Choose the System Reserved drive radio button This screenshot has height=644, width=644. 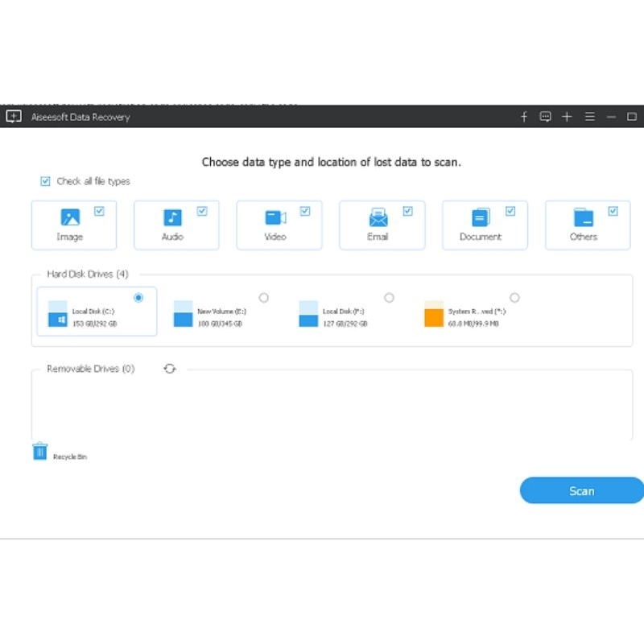(x=514, y=298)
